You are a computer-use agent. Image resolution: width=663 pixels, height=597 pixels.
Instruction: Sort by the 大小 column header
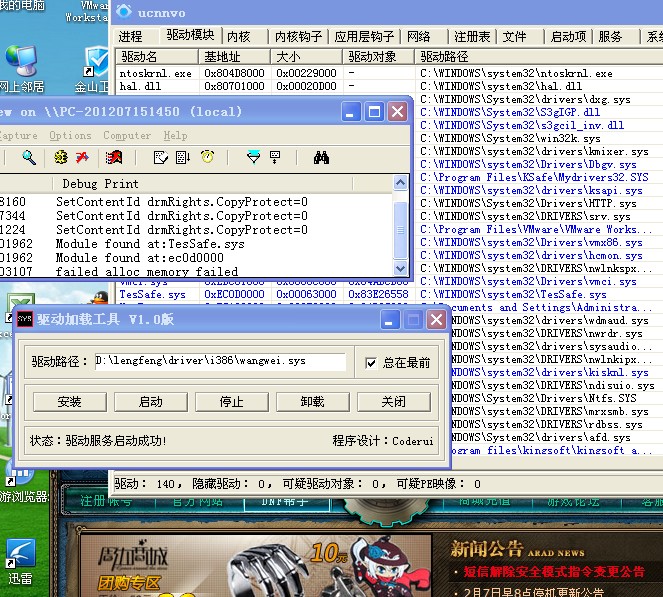306,57
